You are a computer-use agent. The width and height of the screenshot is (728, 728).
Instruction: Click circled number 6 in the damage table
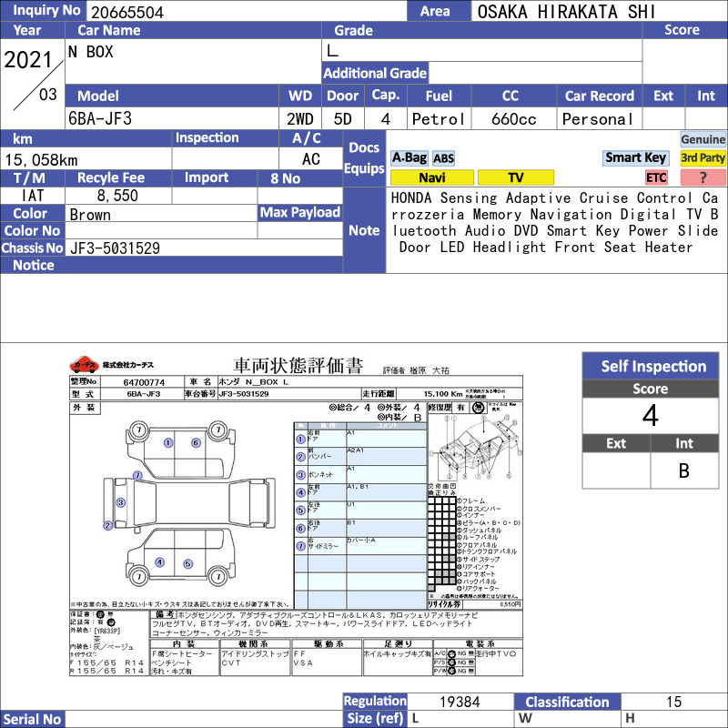coord(301,529)
